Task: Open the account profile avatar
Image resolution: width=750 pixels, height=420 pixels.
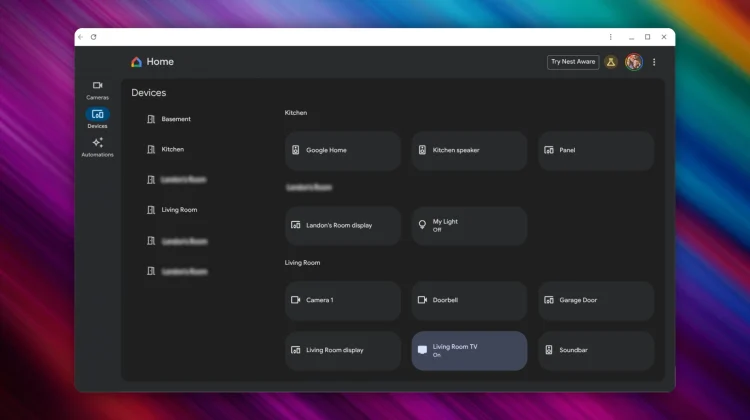Action: 633,62
